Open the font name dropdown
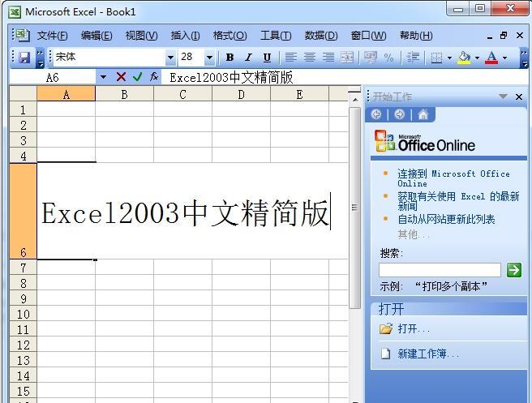Viewport: 532px width, 403px height. [170, 58]
